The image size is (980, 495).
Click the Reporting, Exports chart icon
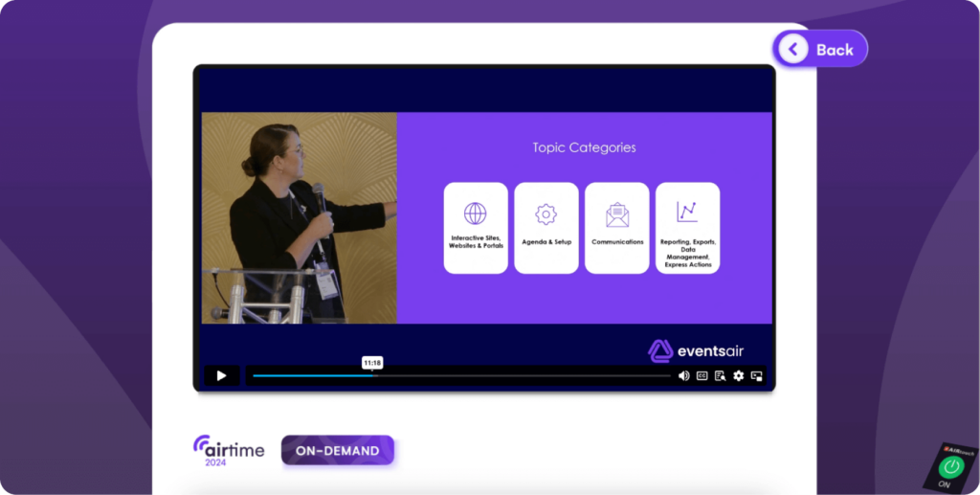tap(686, 213)
